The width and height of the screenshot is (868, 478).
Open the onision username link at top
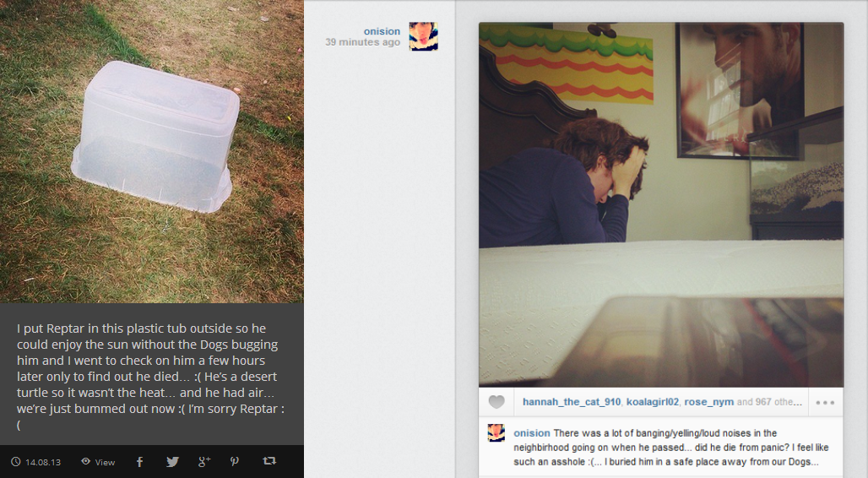382,31
